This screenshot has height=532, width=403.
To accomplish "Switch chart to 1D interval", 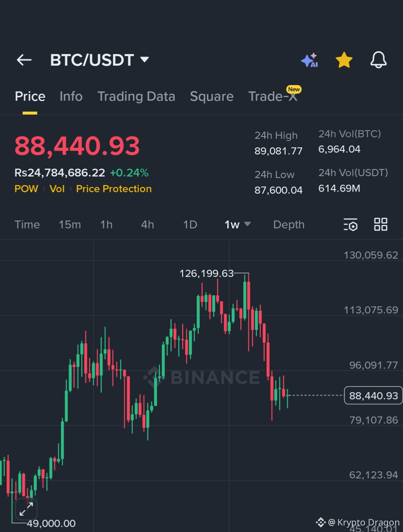I will point(190,225).
